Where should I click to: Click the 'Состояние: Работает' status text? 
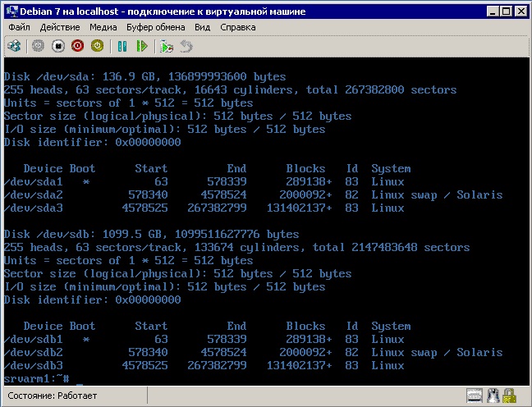coord(53,396)
